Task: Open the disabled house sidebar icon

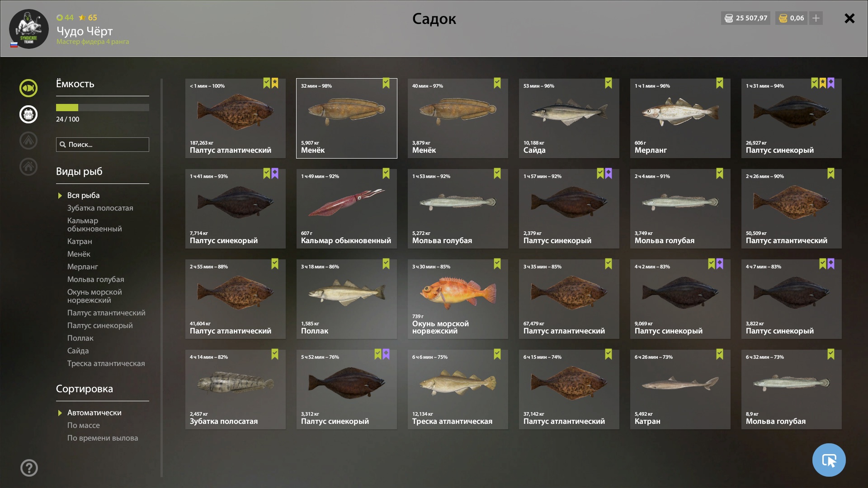Action: tap(28, 167)
